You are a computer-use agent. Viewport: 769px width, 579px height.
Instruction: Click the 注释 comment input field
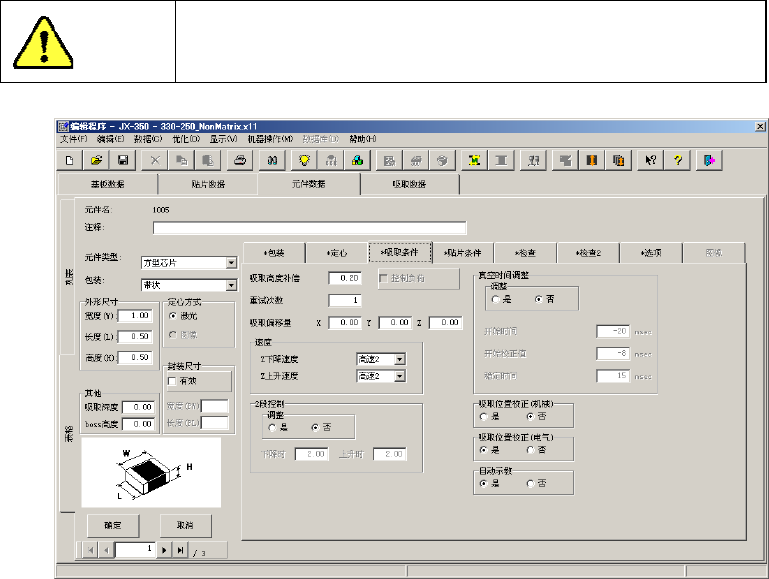coord(310,228)
